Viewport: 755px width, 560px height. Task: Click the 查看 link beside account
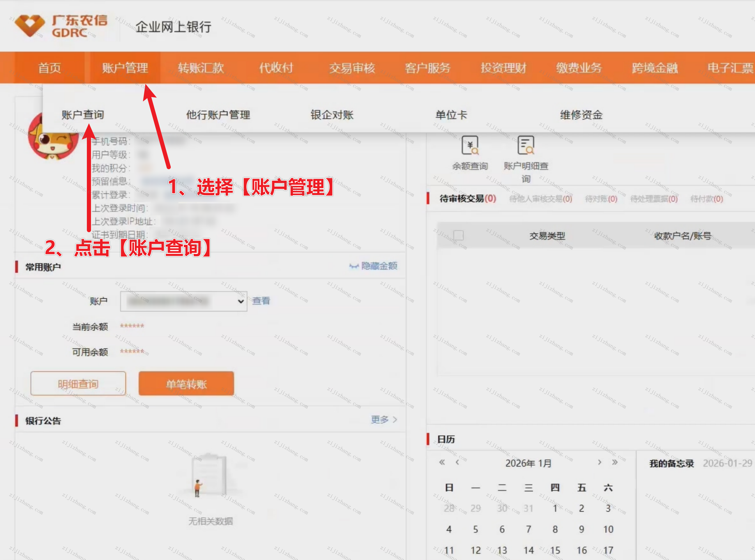[261, 301]
